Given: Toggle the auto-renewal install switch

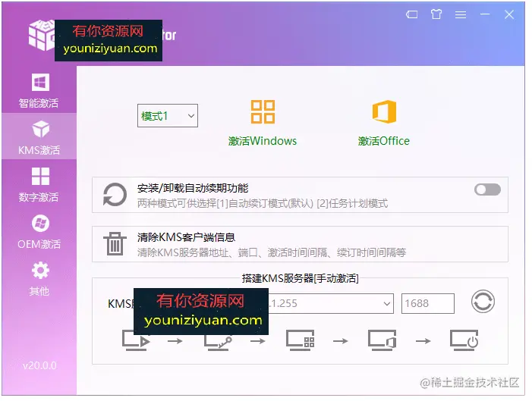Looking at the screenshot, I should click(x=487, y=190).
